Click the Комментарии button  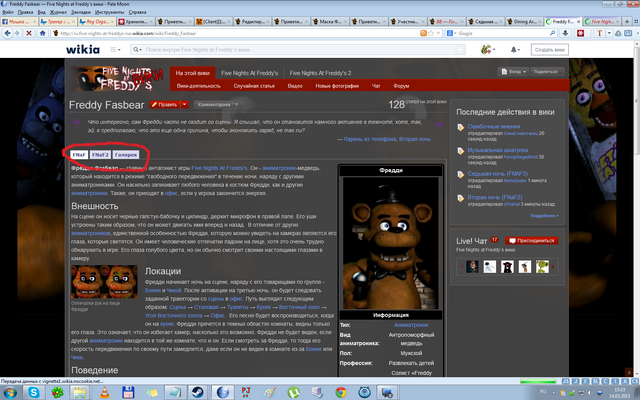pos(218,104)
